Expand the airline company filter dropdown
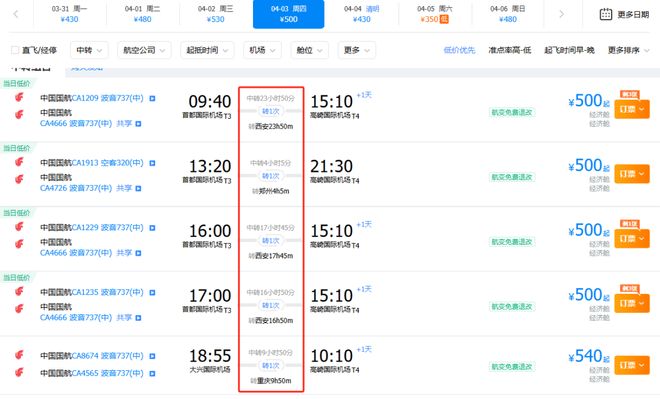 (144, 50)
